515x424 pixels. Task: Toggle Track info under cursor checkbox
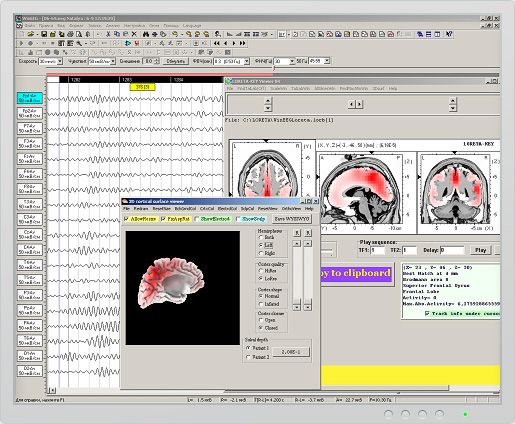click(x=427, y=314)
